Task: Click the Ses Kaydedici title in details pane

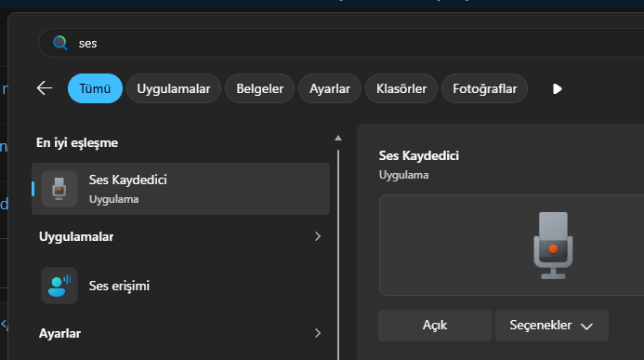Action: (418, 155)
